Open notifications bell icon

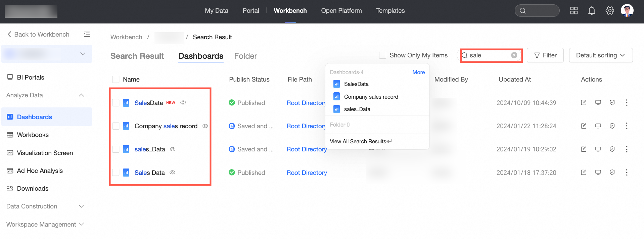[592, 11]
